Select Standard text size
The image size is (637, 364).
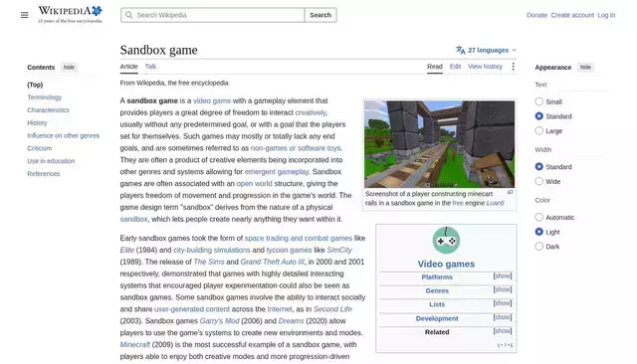539,116
